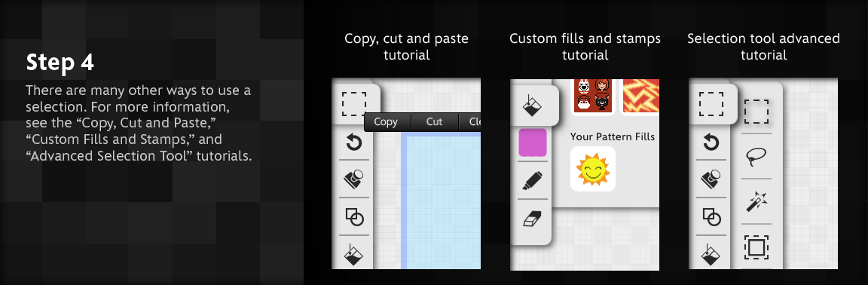Image resolution: width=868 pixels, height=285 pixels.
Task: Select the magic wand tool icon
Action: 756,202
